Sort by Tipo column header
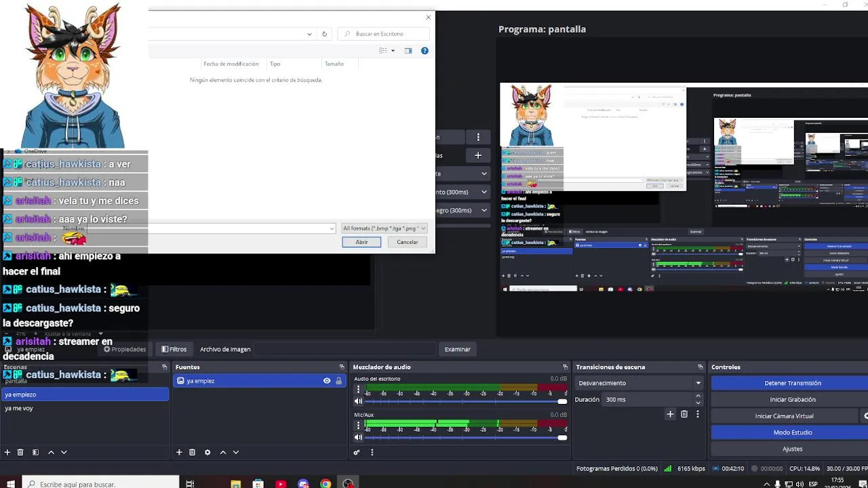This screenshot has height=488, width=868. (275, 64)
